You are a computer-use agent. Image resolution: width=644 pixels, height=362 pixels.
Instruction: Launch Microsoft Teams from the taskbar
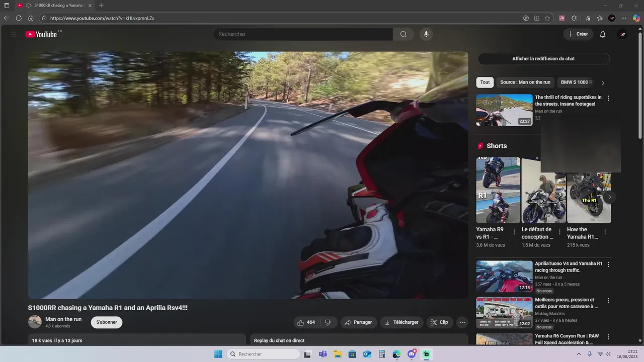pyautogui.click(x=323, y=354)
